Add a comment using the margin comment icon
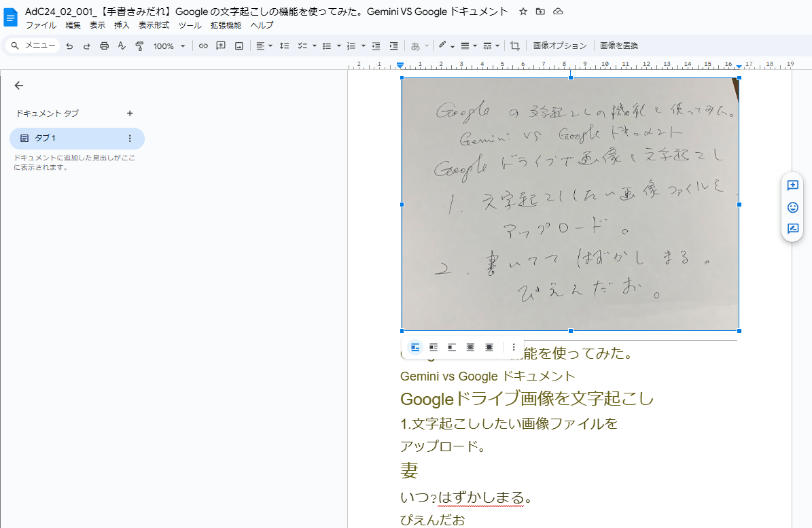 click(x=792, y=185)
